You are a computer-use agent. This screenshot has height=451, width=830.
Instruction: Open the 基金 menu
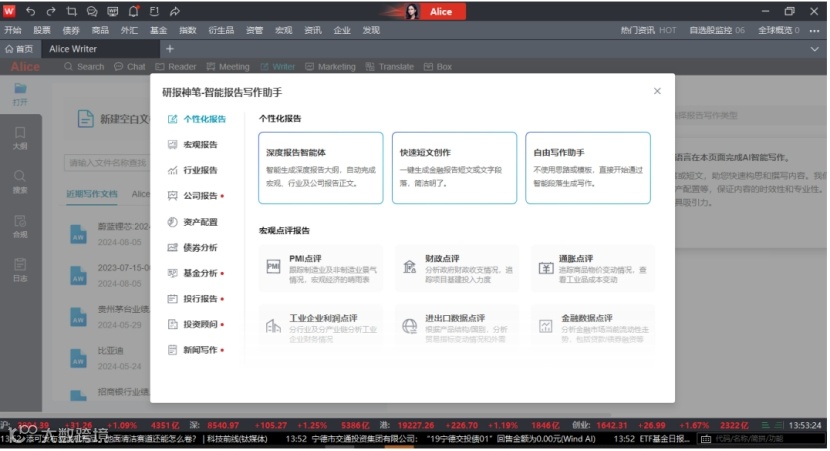[158, 30]
